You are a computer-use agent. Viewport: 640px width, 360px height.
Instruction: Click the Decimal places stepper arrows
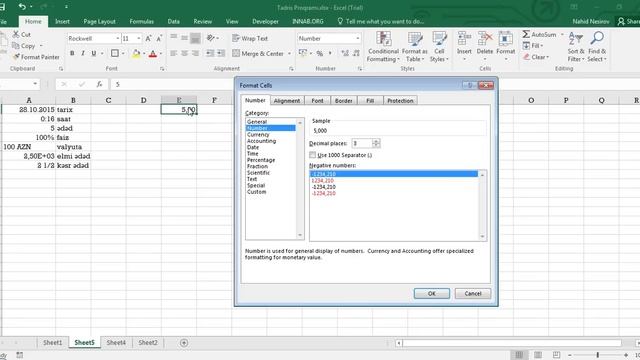pyautogui.click(x=376, y=143)
